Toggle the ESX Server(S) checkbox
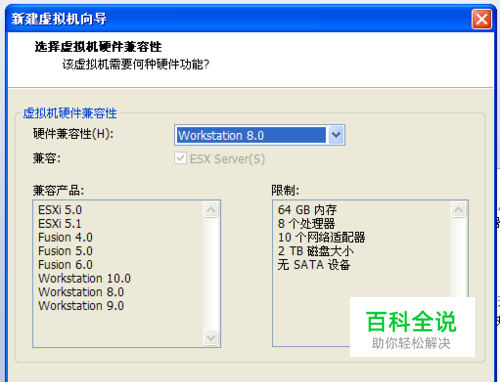 [180, 158]
